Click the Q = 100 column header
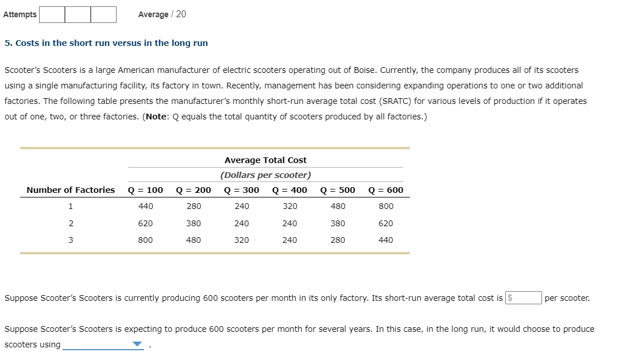619x364 pixels. [x=145, y=189]
